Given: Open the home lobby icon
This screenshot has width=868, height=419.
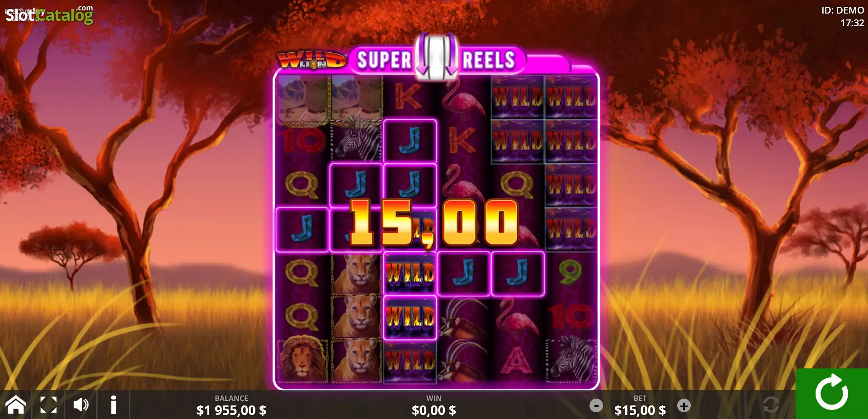Looking at the screenshot, I should pyautogui.click(x=16, y=405).
